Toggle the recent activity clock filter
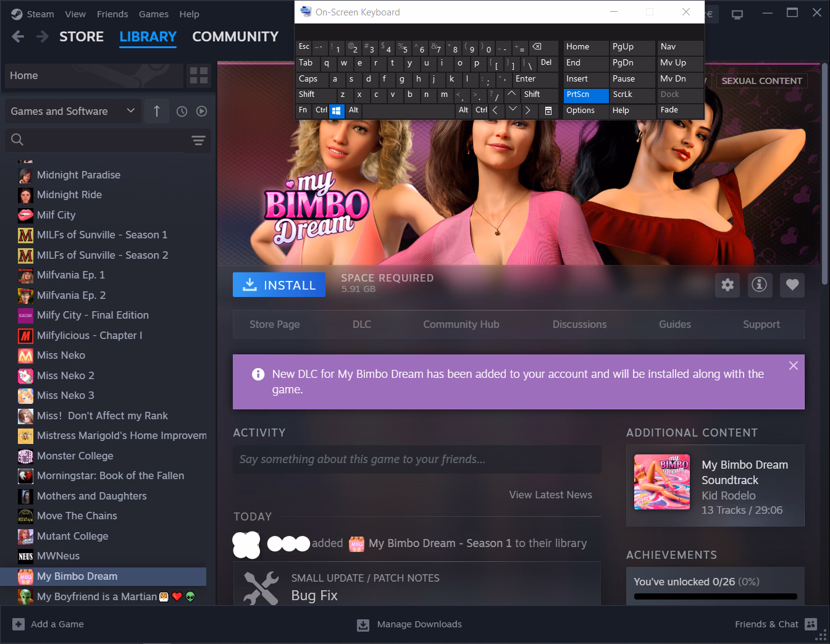This screenshot has height=644, width=830. click(x=182, y=111)
